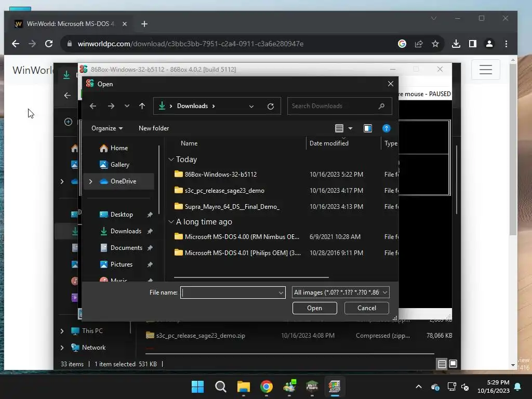Sort files by Type column

(391, 143)
